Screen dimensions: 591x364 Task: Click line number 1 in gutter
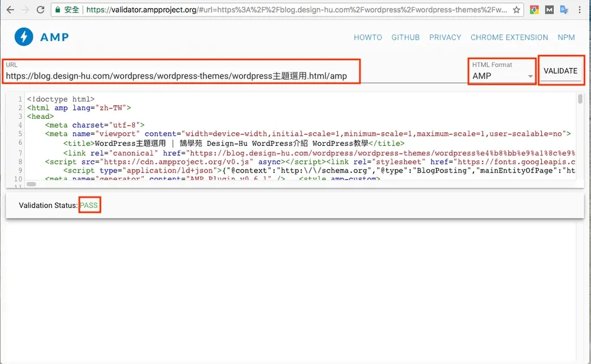pos(20,99)
